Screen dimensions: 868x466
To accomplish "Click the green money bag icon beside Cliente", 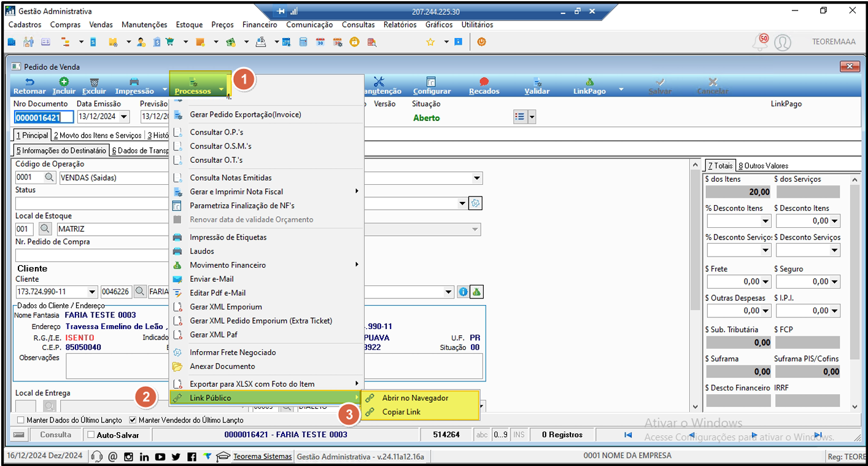I will pos(476,292).
